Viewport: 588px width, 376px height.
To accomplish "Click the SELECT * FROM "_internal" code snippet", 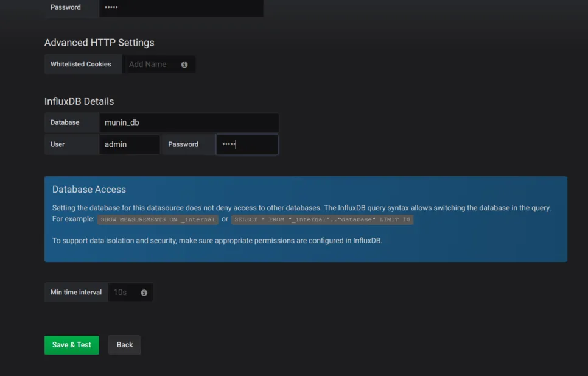I will (x=322, y=219).
